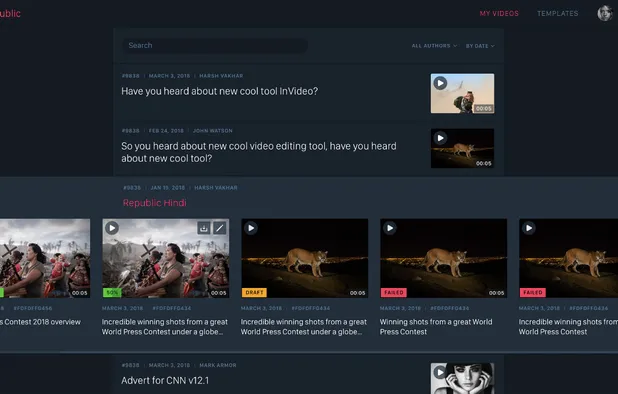The width and height of the screenshot is (618, 394).
Task: Play the DRAFT video card
Action: [x=251, y=228]
